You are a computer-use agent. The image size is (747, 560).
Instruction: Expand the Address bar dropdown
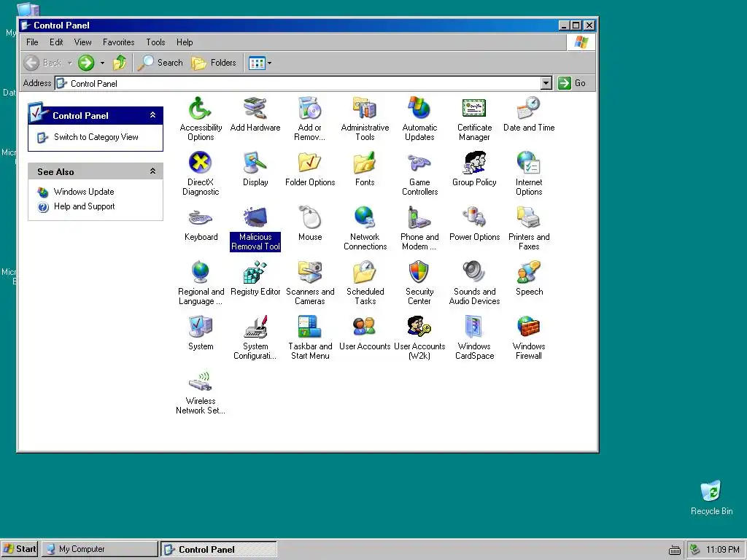[546, 83]
